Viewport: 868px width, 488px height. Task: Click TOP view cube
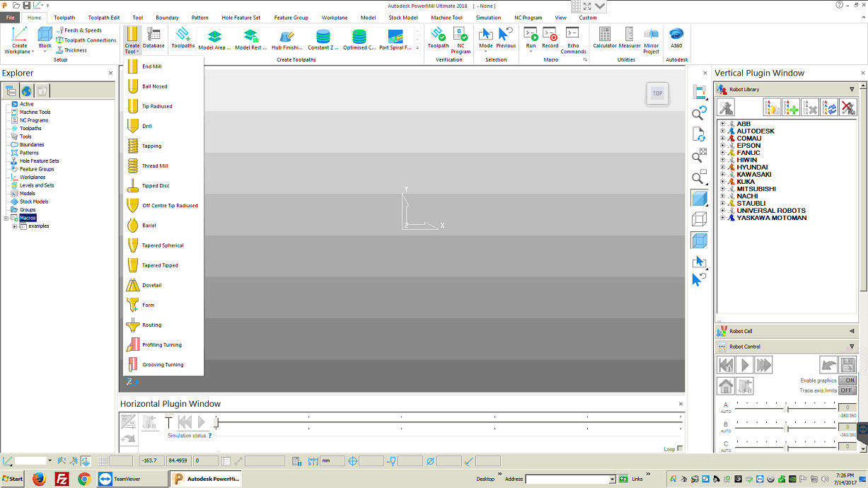pyautogui.click(x=658, y=93)
